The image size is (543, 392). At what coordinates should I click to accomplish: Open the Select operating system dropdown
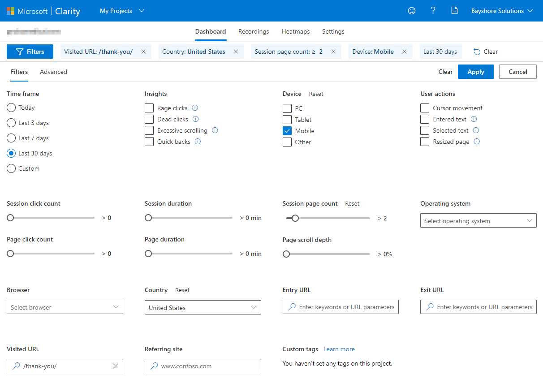478,220
